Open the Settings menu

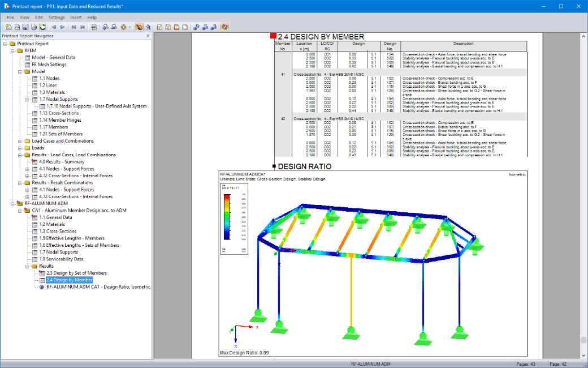click(57, 18)
